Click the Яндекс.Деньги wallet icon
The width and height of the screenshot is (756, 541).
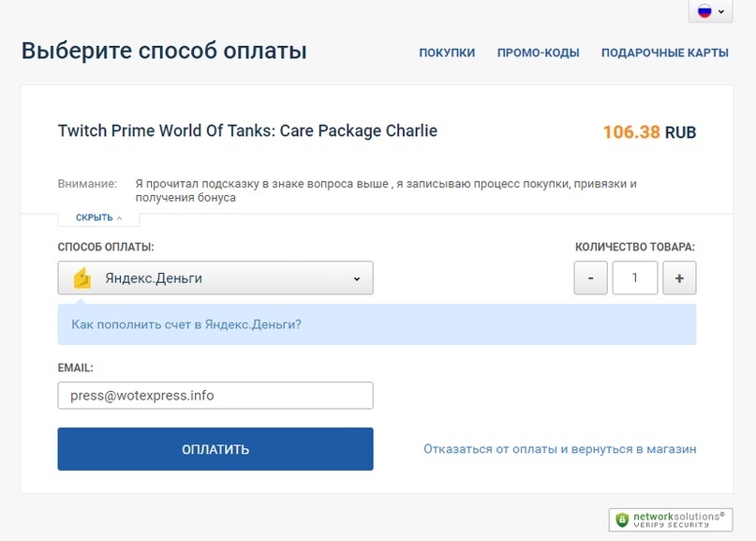[82, 278]
